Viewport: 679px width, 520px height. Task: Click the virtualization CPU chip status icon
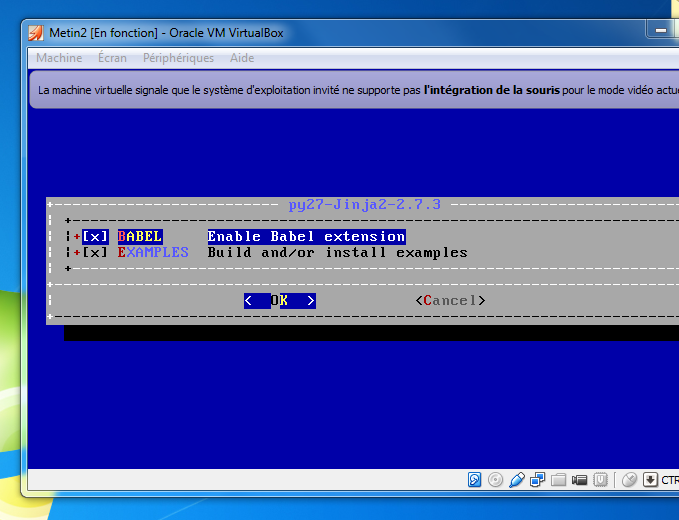pyautogui.click(x=600, y=480)
